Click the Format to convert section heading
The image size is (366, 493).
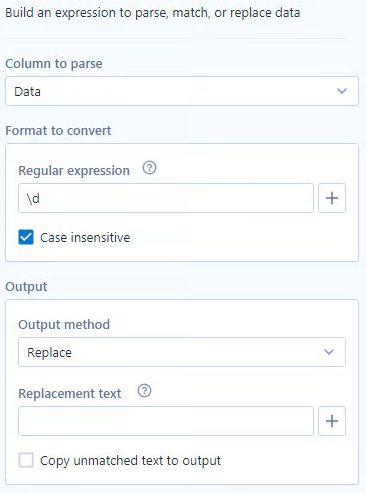click(x=58, y=130)
